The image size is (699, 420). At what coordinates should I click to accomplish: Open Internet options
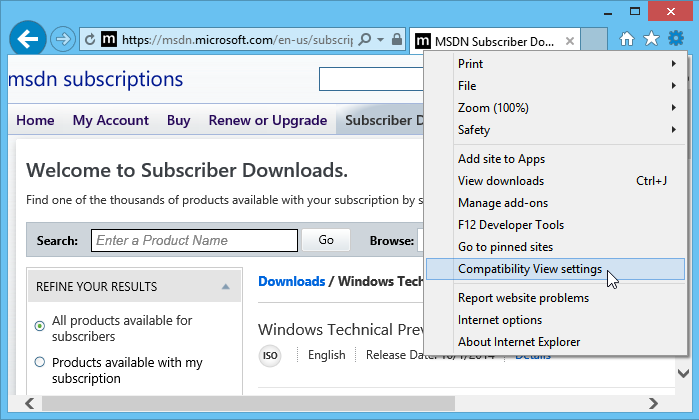click(555, 320)
